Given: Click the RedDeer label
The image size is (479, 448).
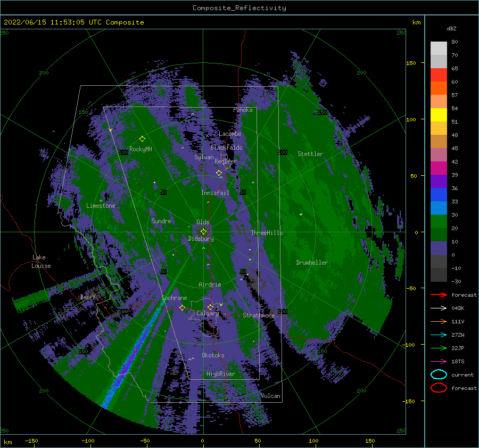Looking at the screenshot, I should point(226,161).
